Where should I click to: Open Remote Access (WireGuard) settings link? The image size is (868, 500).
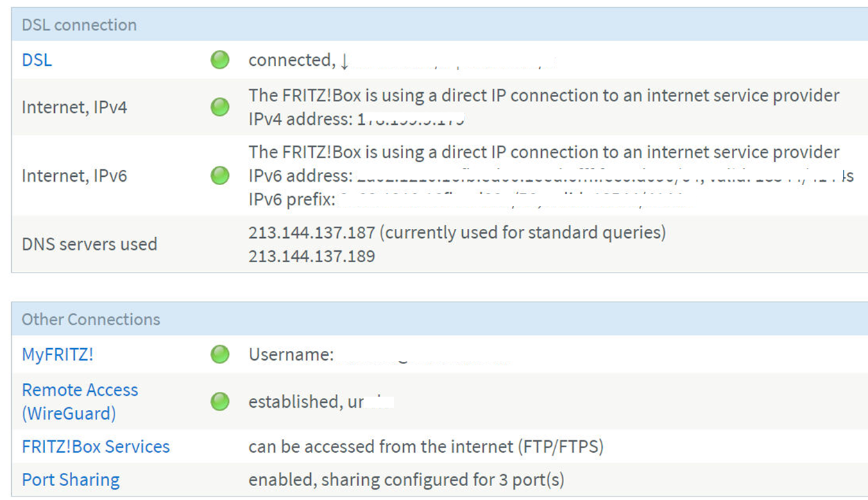pyautogui.click(x=80, y=402)
